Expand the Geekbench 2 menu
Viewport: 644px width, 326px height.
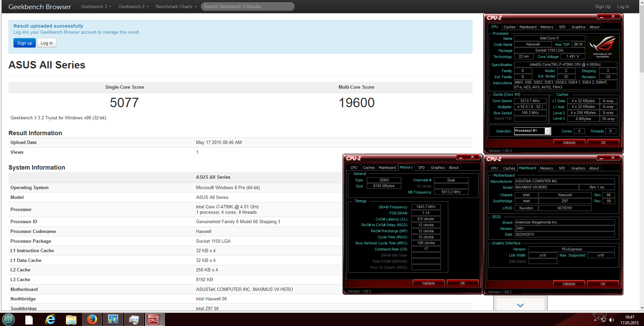click(134, 6)
